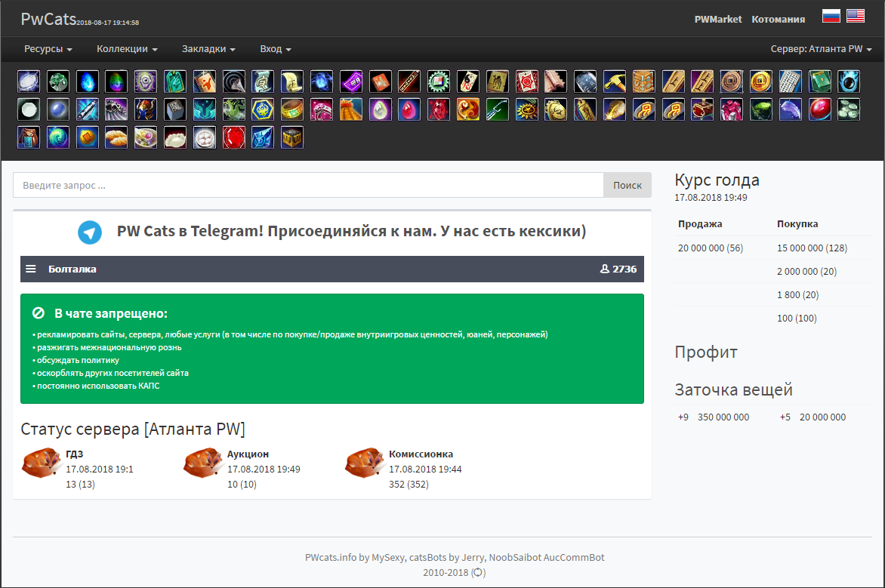
Task: Open the leather backpack item icon
Action: coord(28,137)
